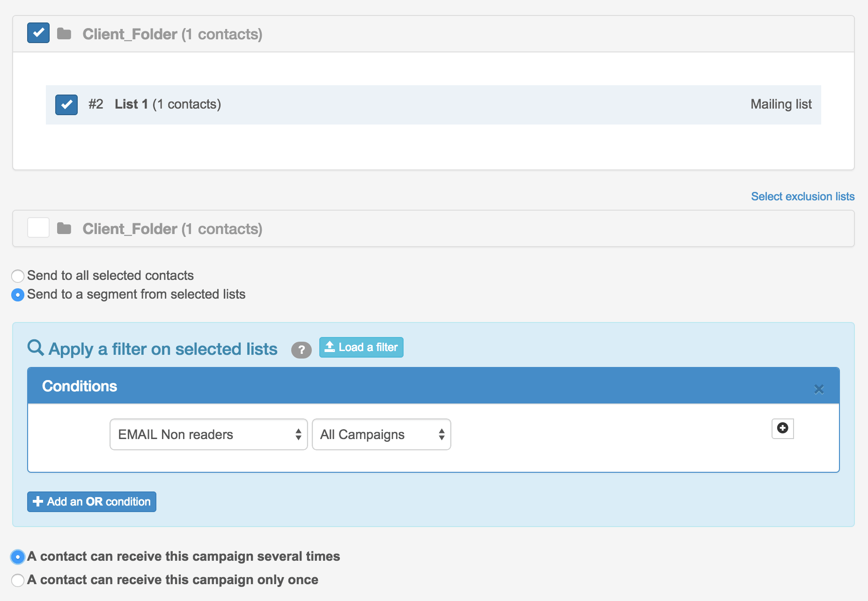Viewport: 868px width, 601px height.
Task: Add a condition with the plus icon
Action: pyautogui.click(x=783, y=428)
